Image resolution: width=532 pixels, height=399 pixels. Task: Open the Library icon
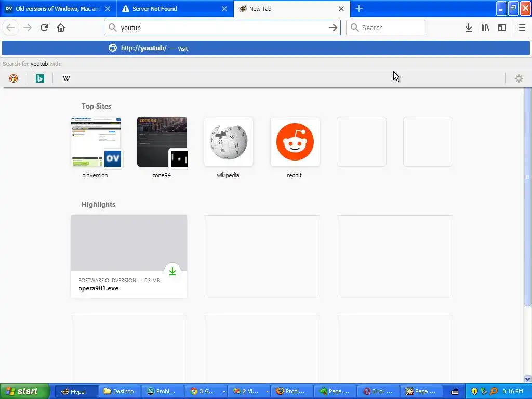(485, 28)
